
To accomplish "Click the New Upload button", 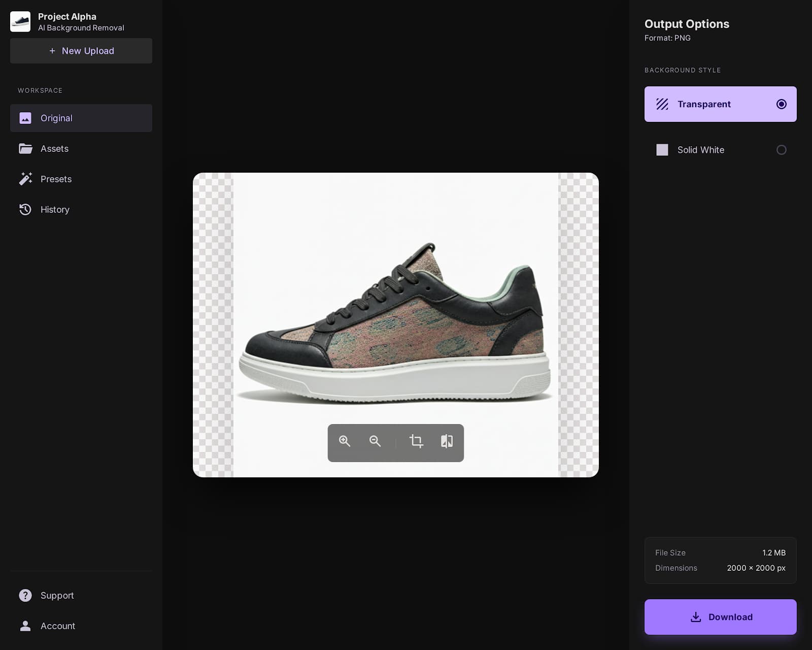I will [81, 51].
